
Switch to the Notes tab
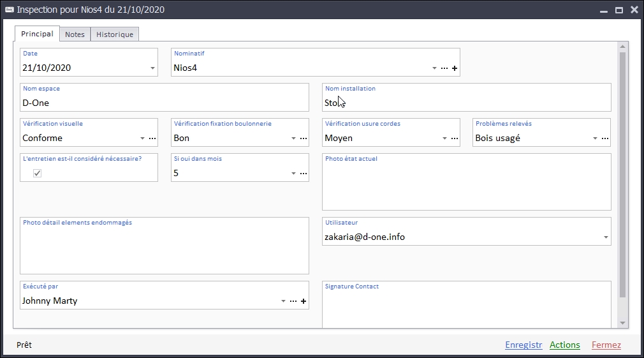75,34
